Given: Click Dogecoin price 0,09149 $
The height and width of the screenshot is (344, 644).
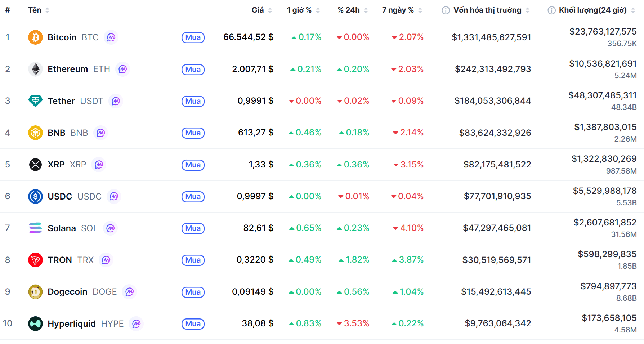Looking at the screenshot, I should (252, 292).
